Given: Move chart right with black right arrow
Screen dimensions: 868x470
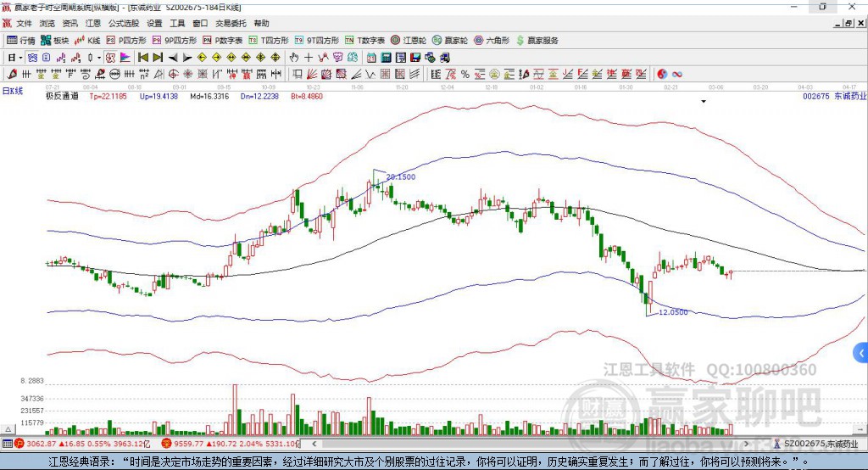Looking at the screenshot, I should pyautogui.click(x=187, y=58).
